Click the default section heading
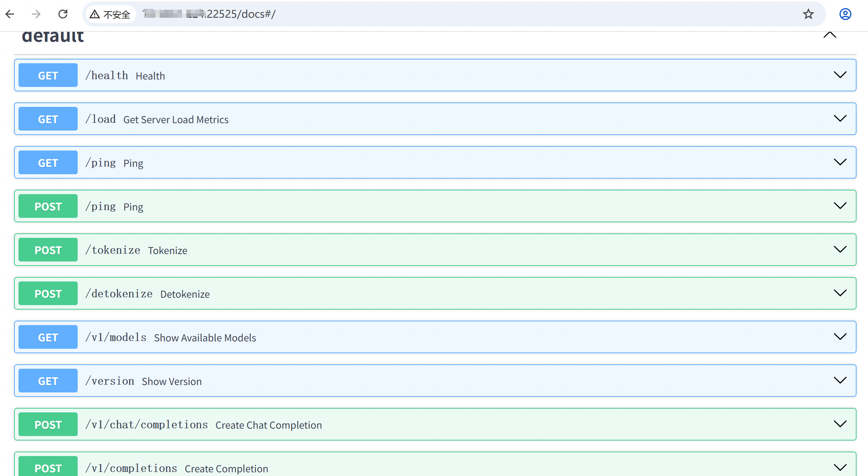Viewport: 868px width, 476px height. pyautogui.click(x=53, y=37)
